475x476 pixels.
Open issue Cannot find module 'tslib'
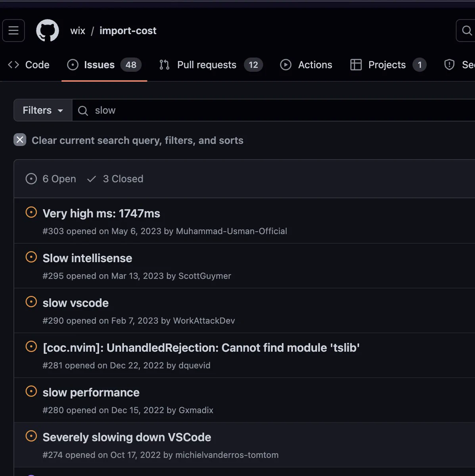click(x=201, y=348)
